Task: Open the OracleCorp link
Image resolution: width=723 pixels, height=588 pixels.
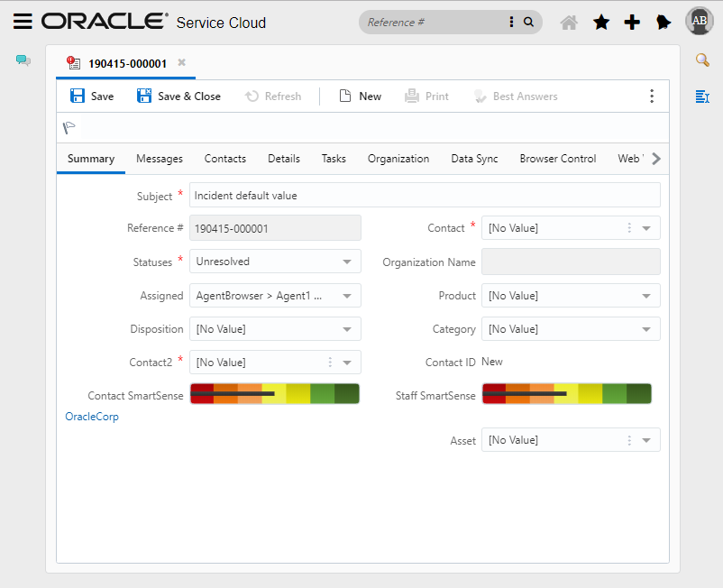Action: coord(91,417)
